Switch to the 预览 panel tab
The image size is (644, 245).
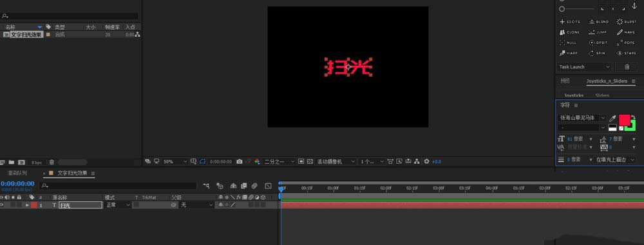pos(565,81)
